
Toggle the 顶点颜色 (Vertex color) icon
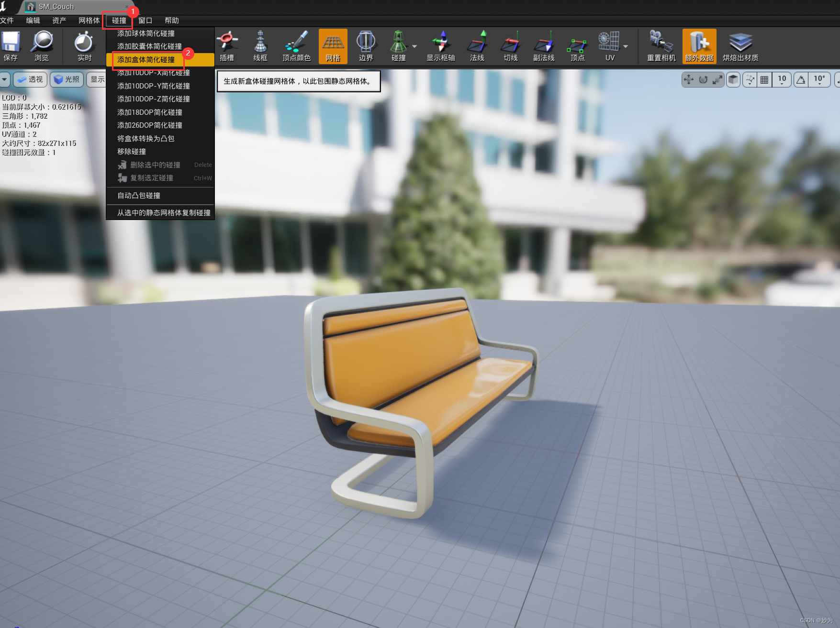coord(296,46)
